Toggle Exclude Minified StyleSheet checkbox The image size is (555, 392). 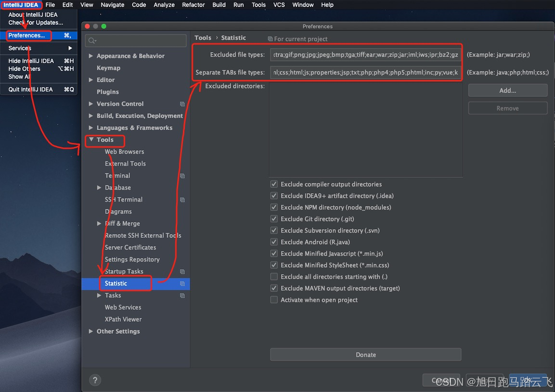pyautogui.click(x=274, y=265)
